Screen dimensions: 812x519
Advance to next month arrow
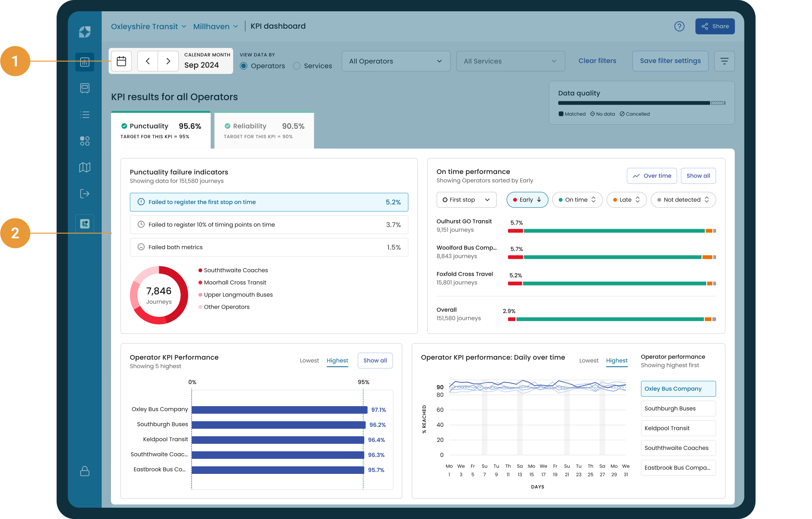[x=168, y=61]
